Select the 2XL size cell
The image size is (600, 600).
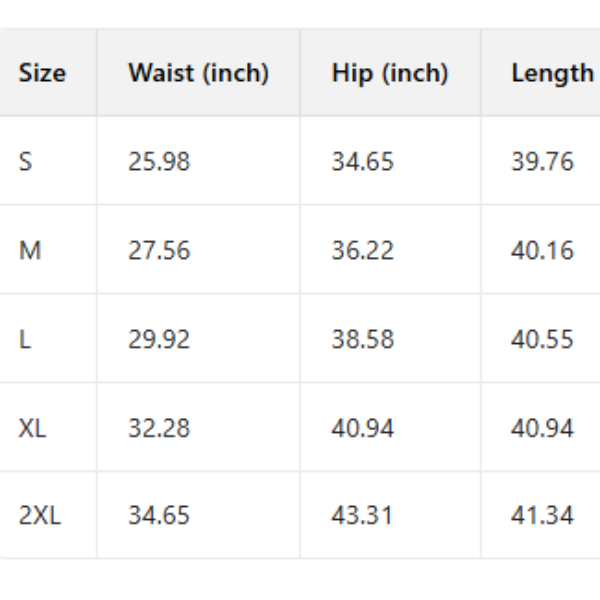click(x=40, y=516)
